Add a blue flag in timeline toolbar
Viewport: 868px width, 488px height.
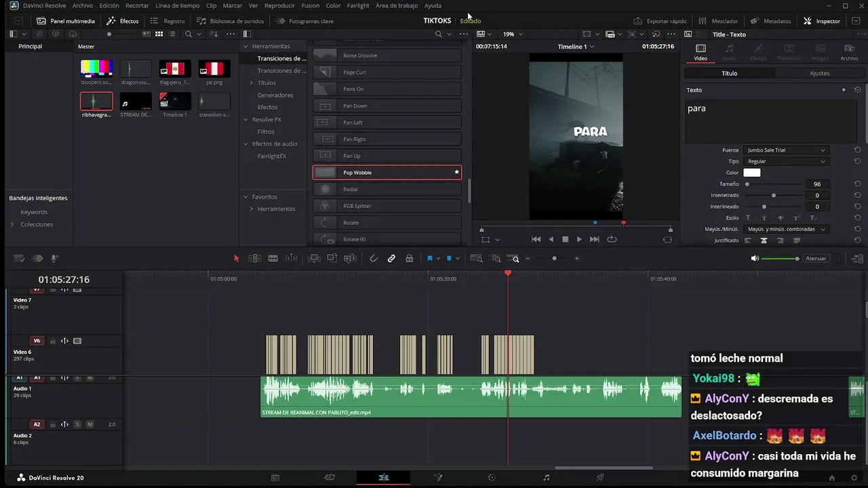click(x=430, y=258)
